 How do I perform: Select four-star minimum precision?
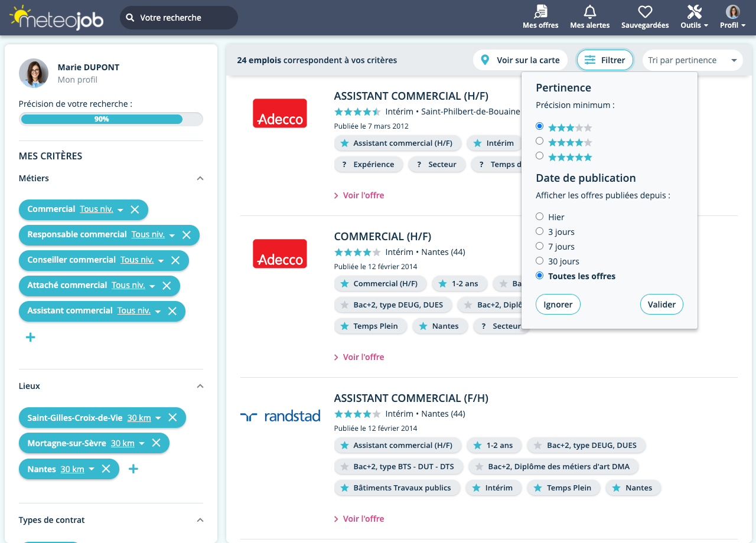(x=539, y=141)
